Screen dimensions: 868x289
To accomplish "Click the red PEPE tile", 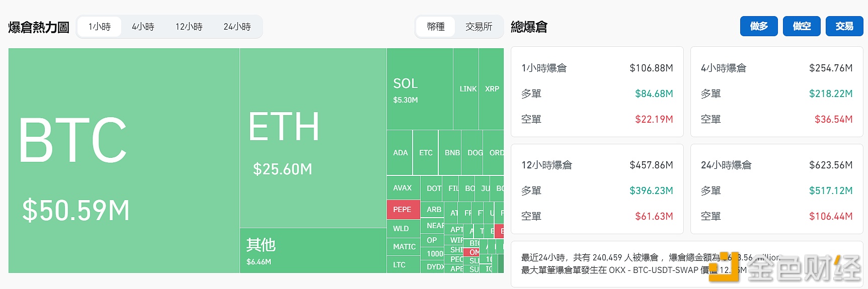I will click(x=403, y=210).
